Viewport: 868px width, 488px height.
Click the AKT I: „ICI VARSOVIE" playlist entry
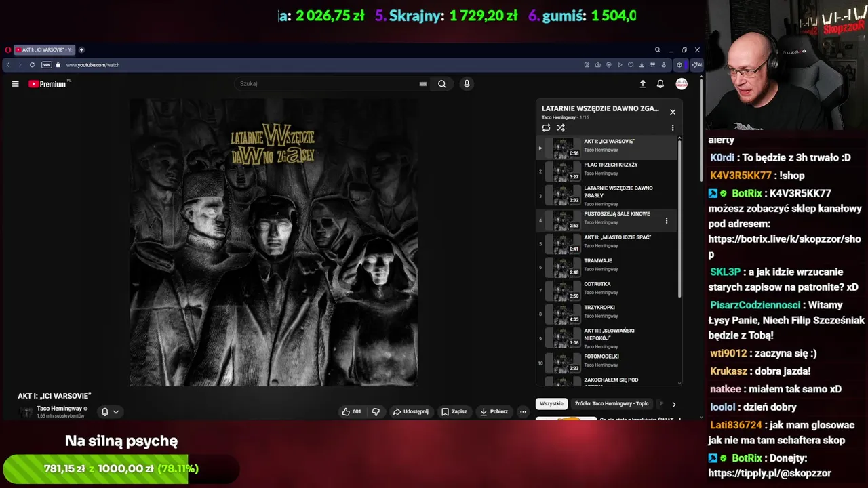(x=606, y=148)
